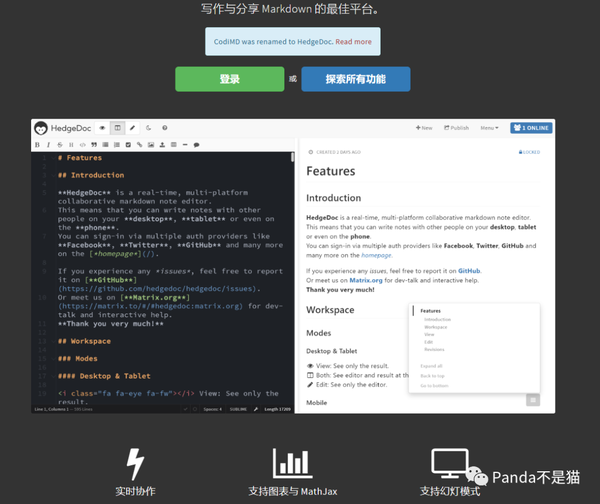Click the horizontal line toolbar icon
600x504 pixels.
pos(185,145)
